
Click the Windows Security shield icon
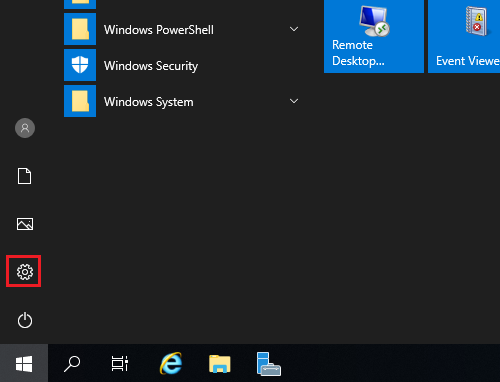[x=80, y=65]
